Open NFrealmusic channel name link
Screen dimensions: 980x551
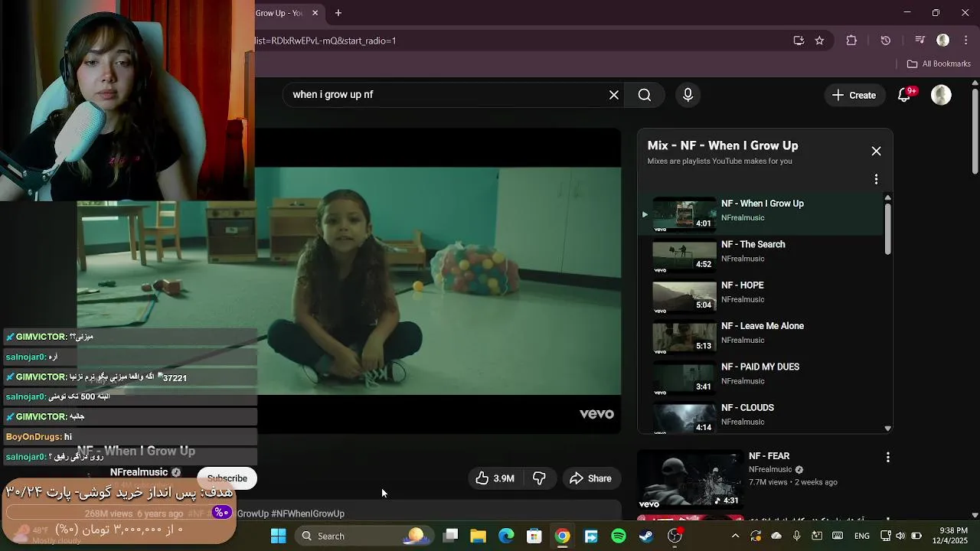point(139,472)
